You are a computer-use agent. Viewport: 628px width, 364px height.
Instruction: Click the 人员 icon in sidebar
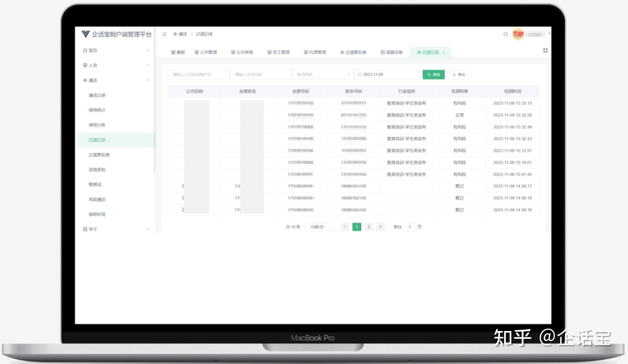pos(85,65)
